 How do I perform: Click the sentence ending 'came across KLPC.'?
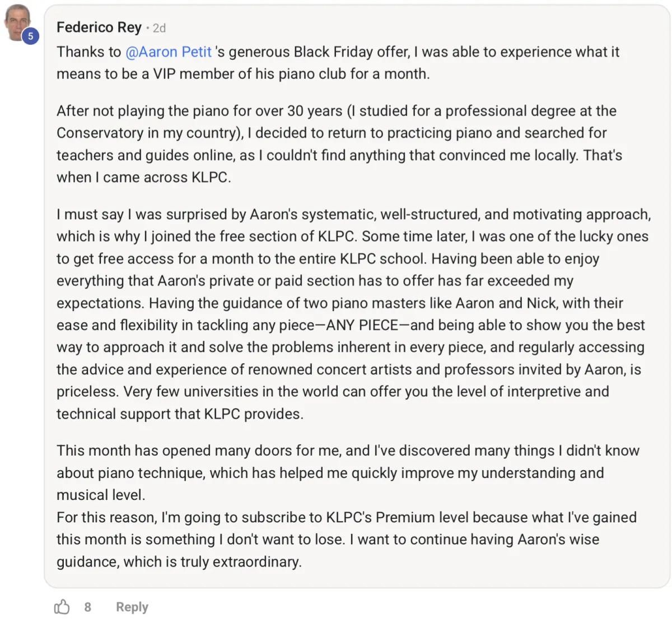pyautogui.click(x=143, y=177)
